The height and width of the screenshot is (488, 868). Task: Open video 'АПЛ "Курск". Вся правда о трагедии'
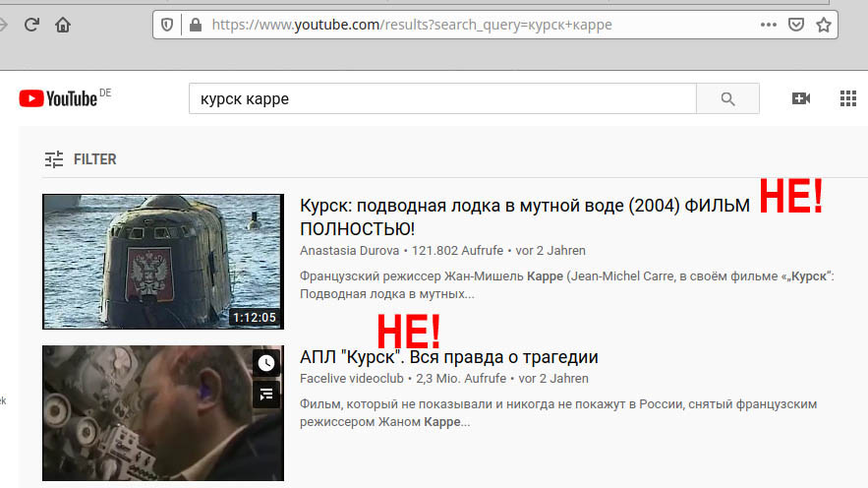[449, 357]
